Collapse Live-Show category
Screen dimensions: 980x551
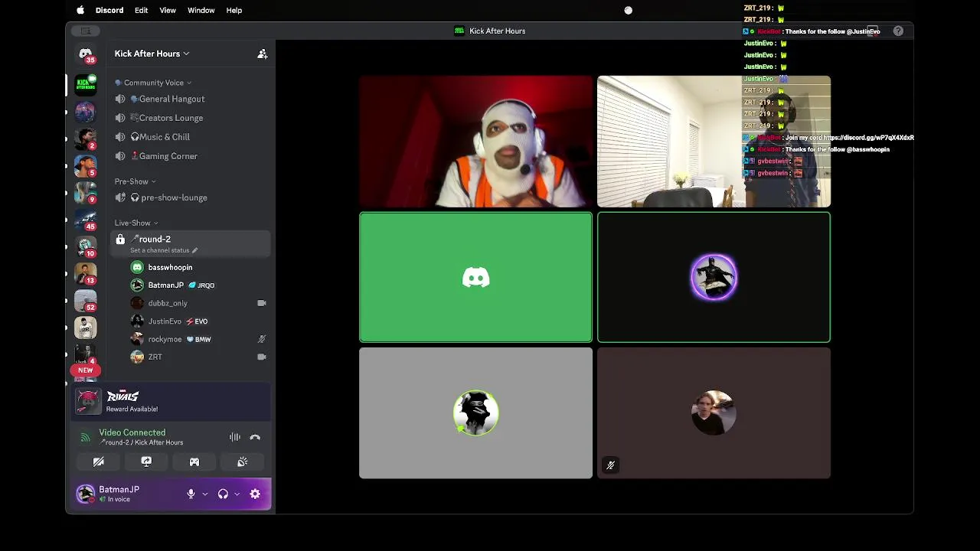point(136,223)
